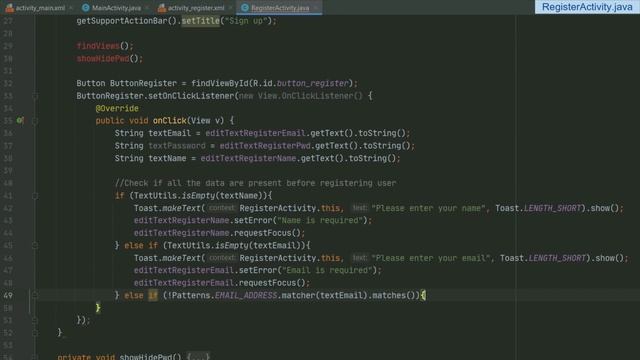Viewport: 640px width, 360px height.
Task: Click the onClick method name
Action: pos(169,121)
